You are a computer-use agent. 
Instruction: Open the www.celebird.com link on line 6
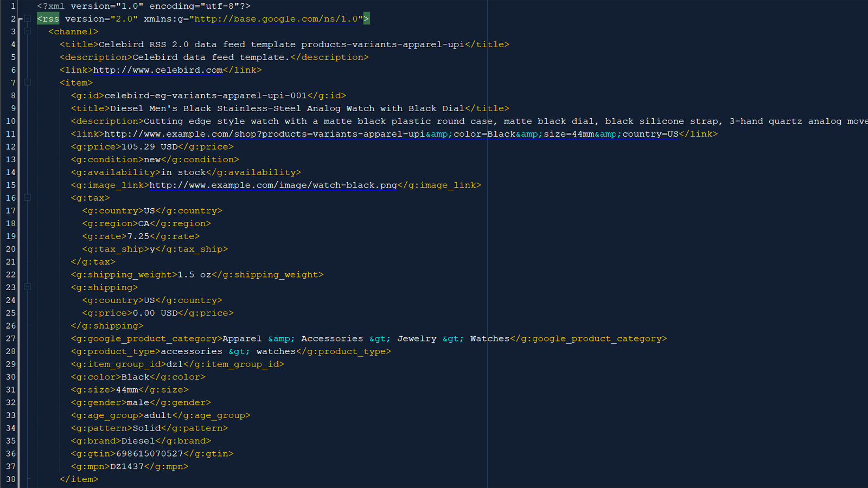[x=158, y=70]
